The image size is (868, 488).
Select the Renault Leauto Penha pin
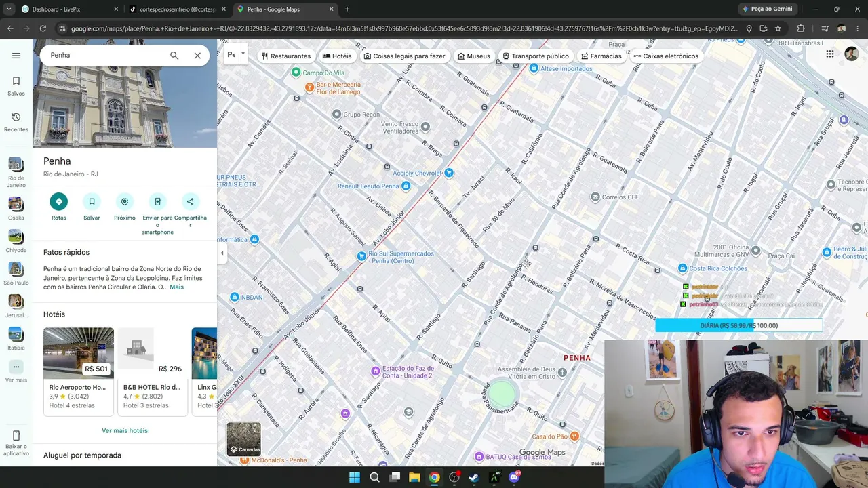(x=406, y=186)
